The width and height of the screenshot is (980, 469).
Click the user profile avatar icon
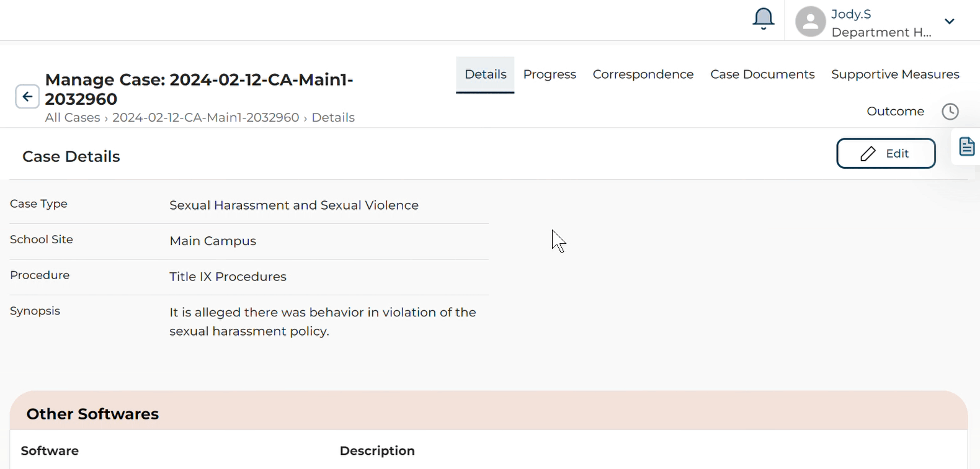tap(810, 22)
